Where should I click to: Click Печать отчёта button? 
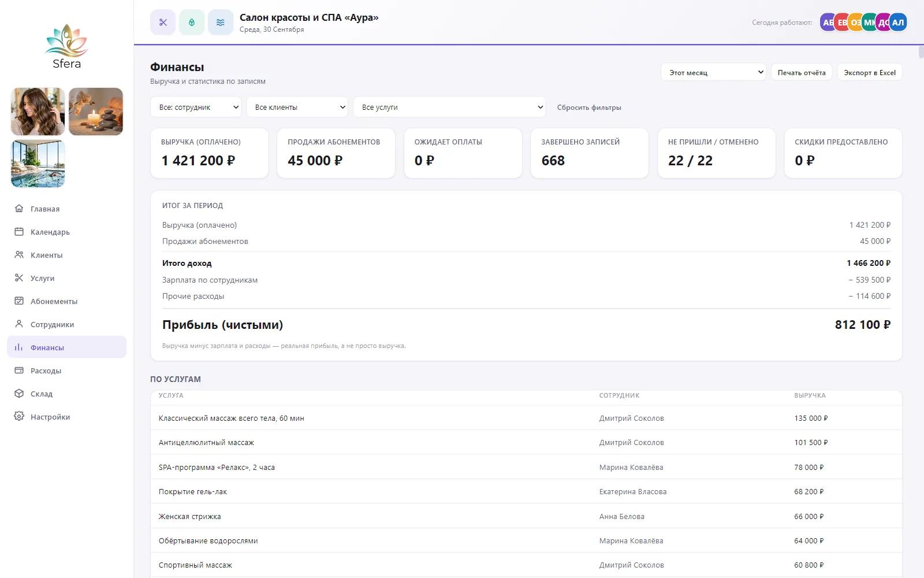[802, 72]
